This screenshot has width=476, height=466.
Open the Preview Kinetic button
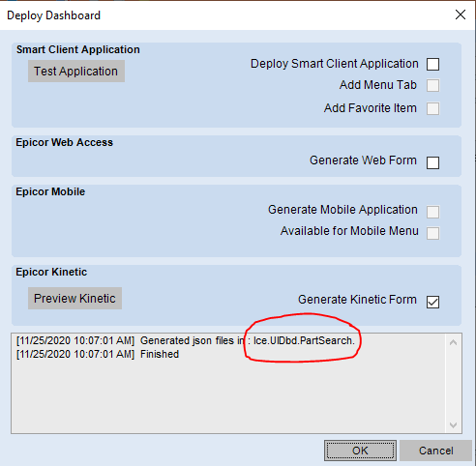coord(74,299)
